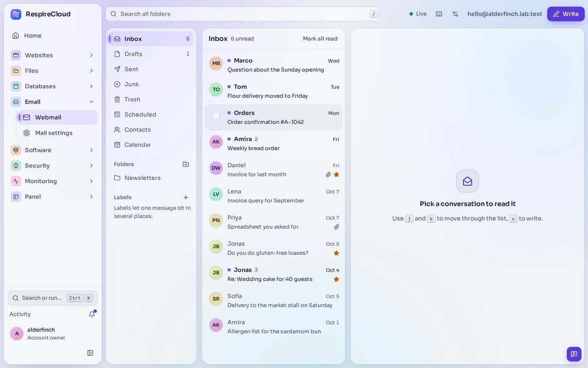Open the Sent folder

151,69
